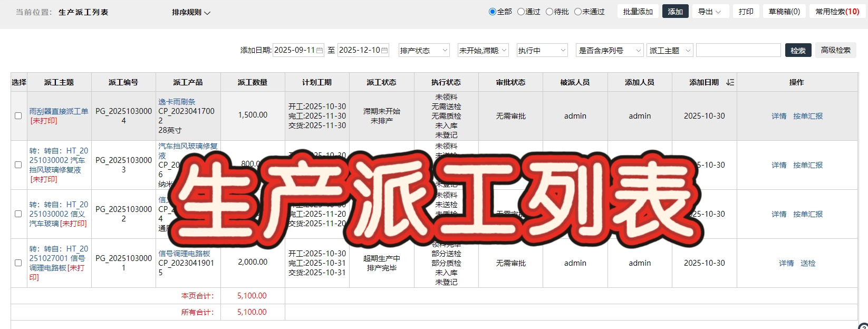
Task: Select the 未通过 radio button
Action: click(x=578, y=12)
